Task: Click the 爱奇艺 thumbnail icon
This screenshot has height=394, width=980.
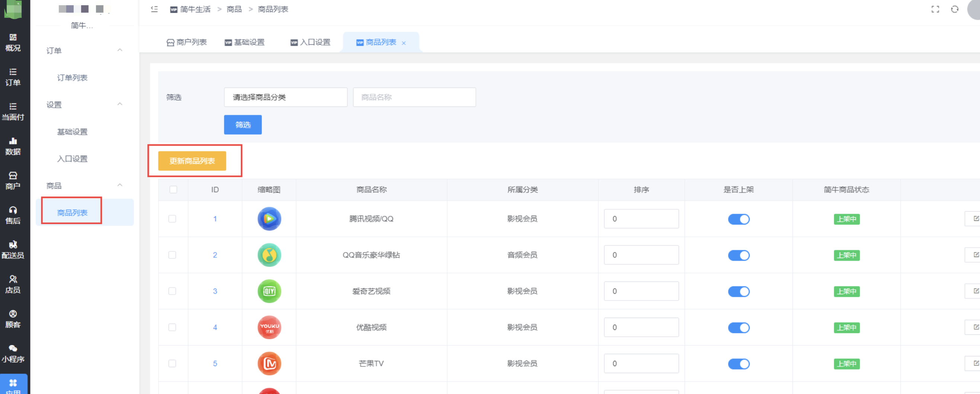Action: tap(269, 291)
